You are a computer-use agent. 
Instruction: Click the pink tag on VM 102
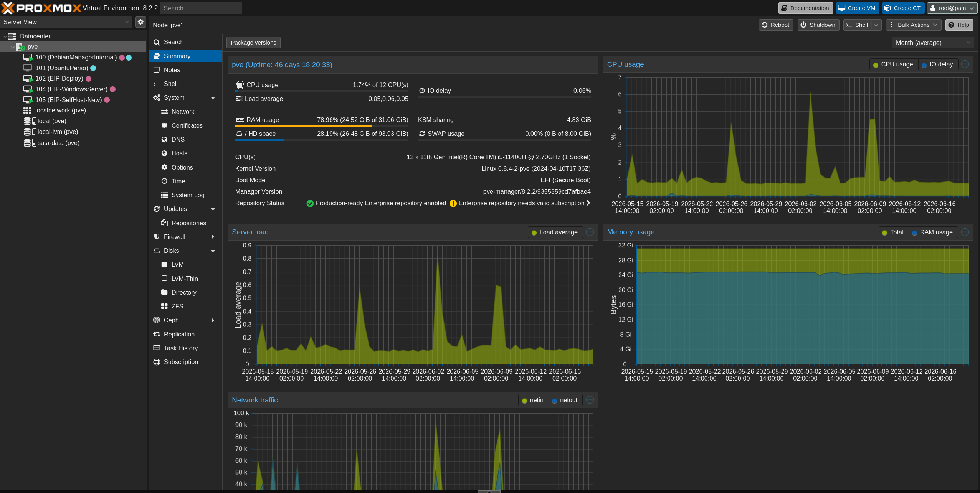88,79
